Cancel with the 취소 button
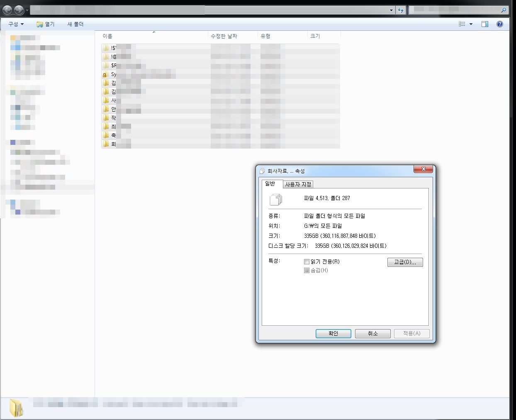This screenshot has height=420, width=516. pyautogui.click(x=373, y=333)
